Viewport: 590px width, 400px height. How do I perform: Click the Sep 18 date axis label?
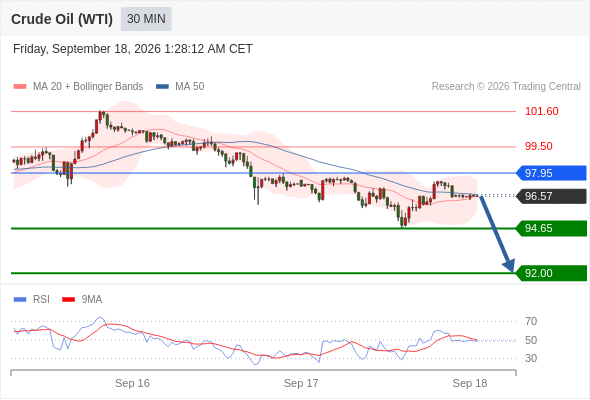tap(470, 383)
